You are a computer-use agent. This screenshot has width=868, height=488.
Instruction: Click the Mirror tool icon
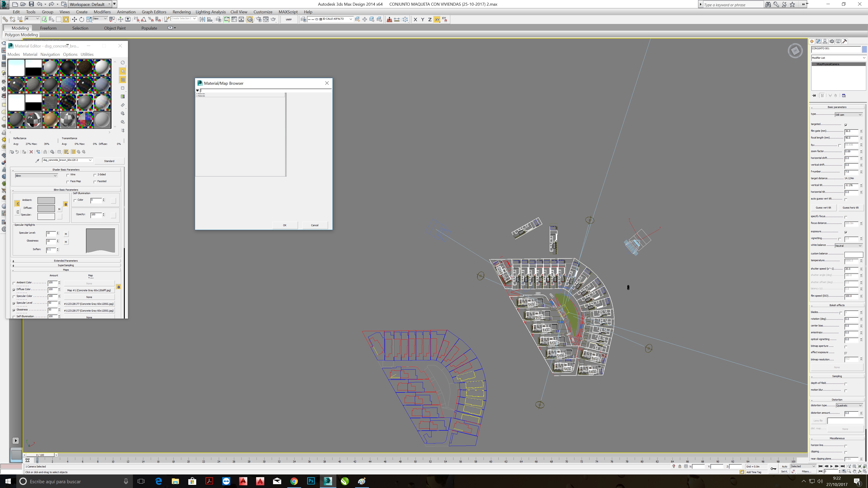203,19
